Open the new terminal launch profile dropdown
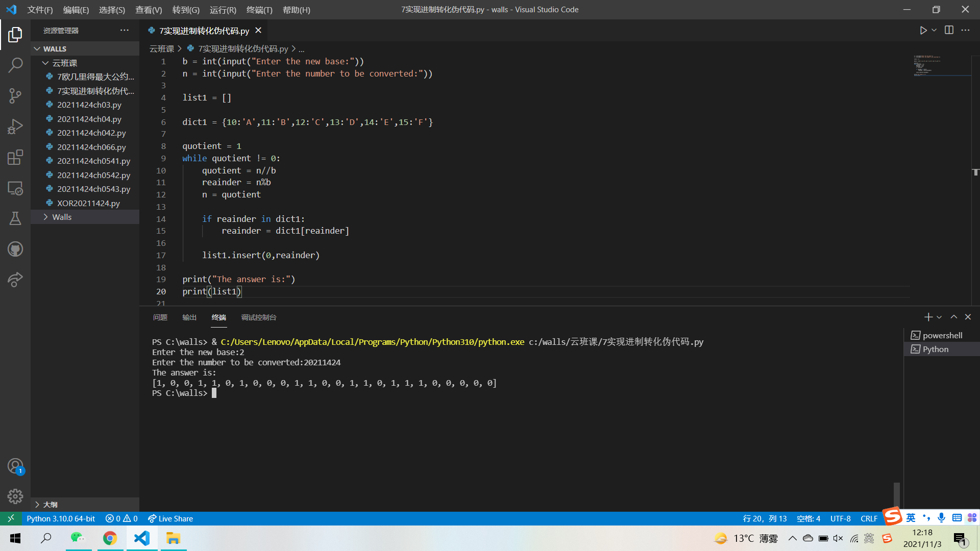 coord(939,317)
